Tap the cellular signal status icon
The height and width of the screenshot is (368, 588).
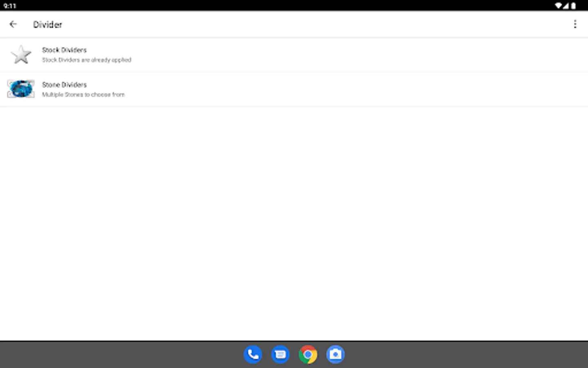tap(566, 6)
